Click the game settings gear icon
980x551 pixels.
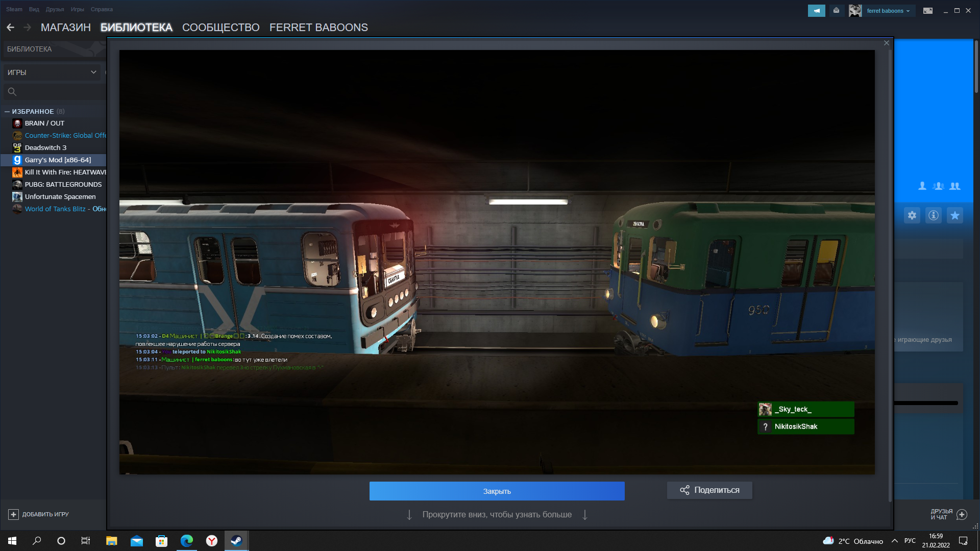click(x=912, y=215)
